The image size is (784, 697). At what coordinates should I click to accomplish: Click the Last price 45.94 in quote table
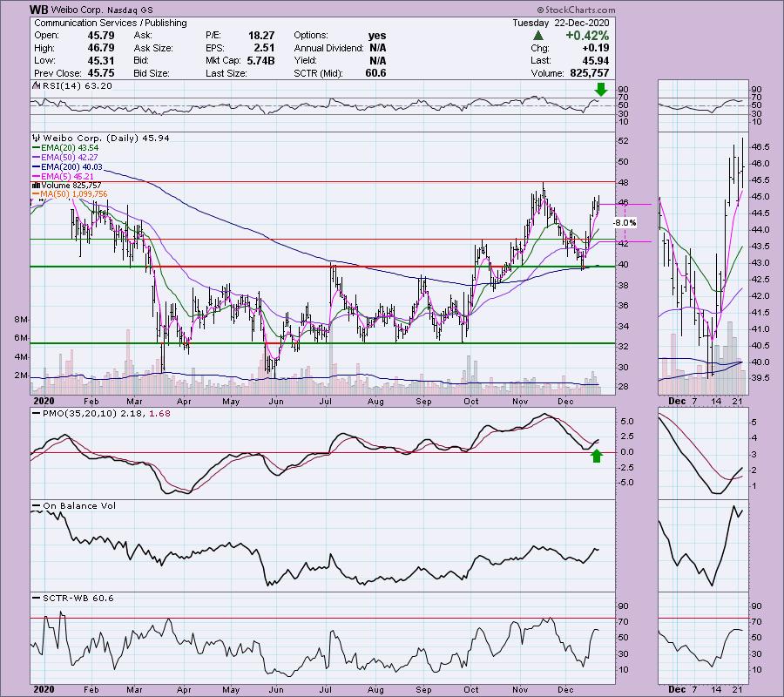click(x=596, y=60)
